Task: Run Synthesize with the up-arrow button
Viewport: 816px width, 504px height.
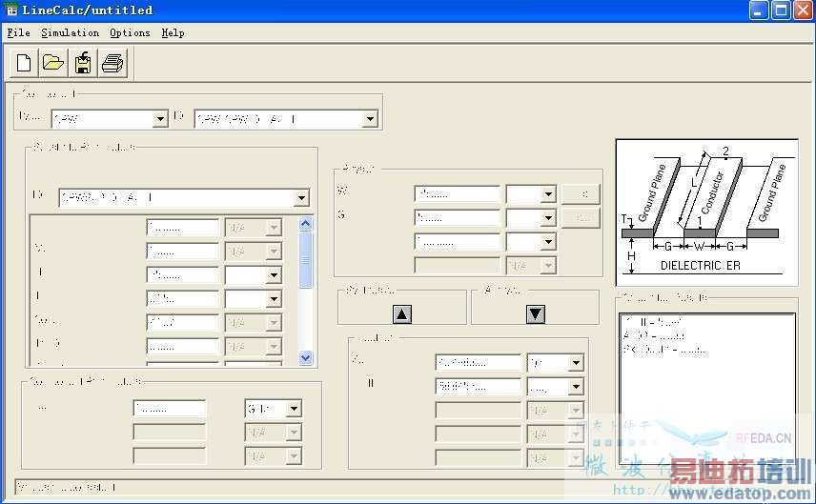Action: [x=401, y=314]
